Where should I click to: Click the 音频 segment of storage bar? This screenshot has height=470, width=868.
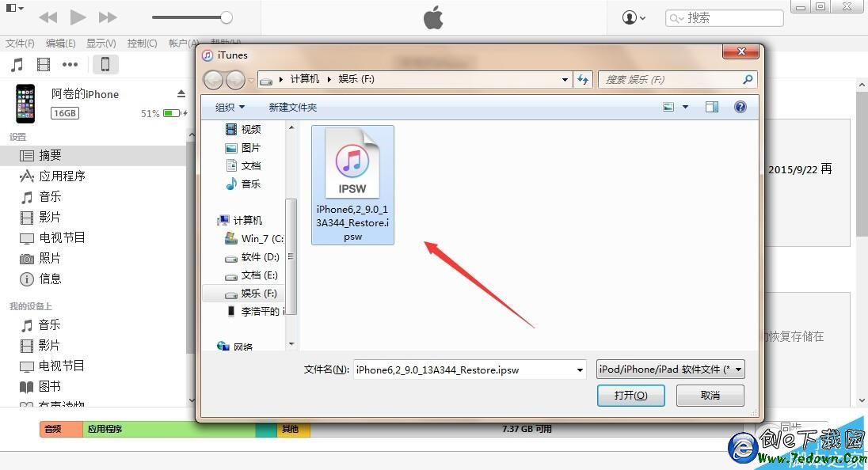click(61, 429)
